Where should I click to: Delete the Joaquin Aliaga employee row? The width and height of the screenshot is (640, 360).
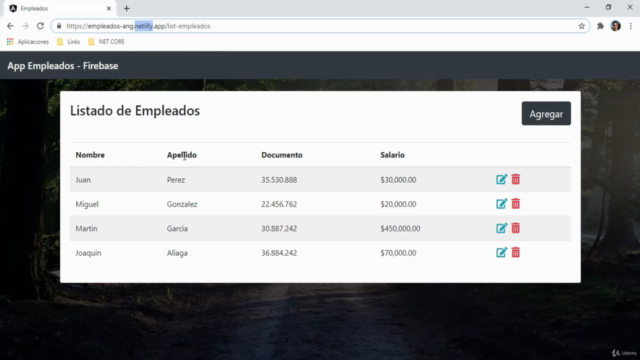516,253
